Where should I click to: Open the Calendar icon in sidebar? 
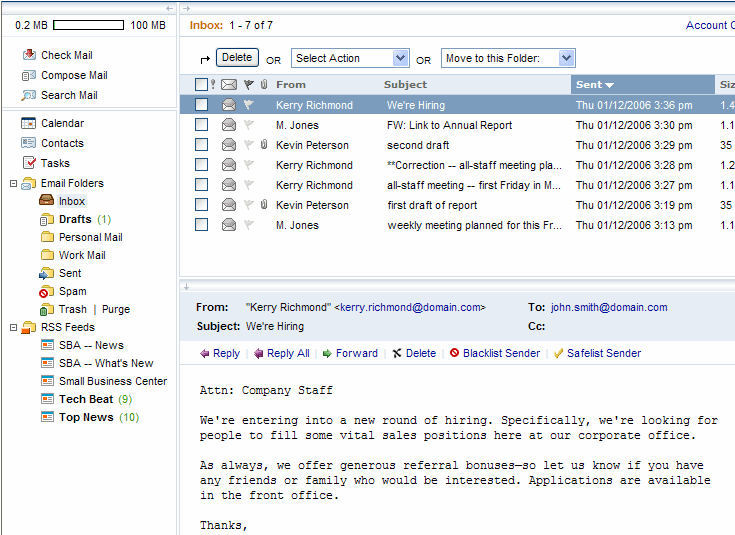tap(29, 123)
